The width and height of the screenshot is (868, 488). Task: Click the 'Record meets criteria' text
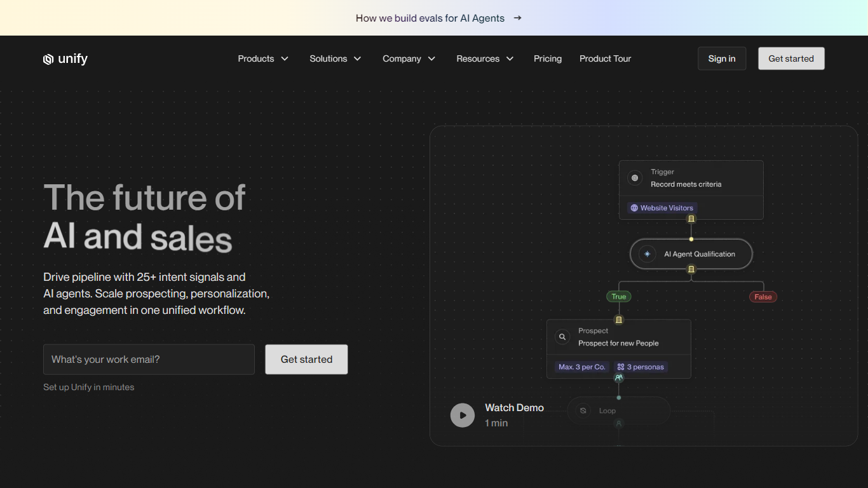686,184
